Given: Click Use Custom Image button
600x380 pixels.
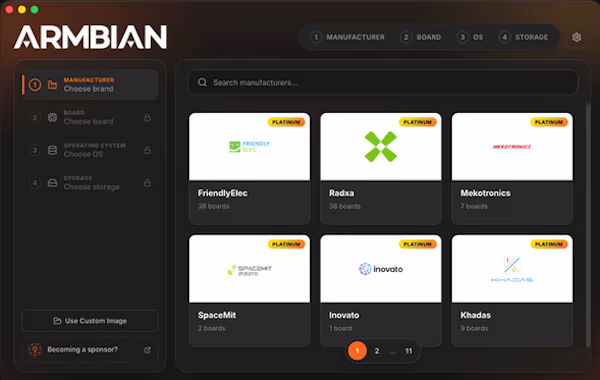Looking at the screenshot, I should click(x=90, y=321).
